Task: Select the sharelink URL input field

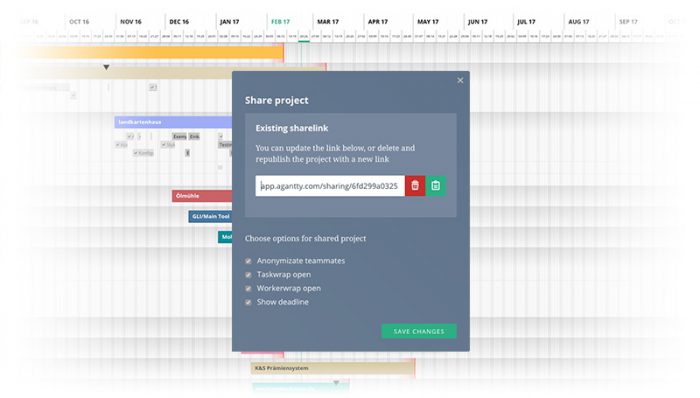Action: click(330, 186)
